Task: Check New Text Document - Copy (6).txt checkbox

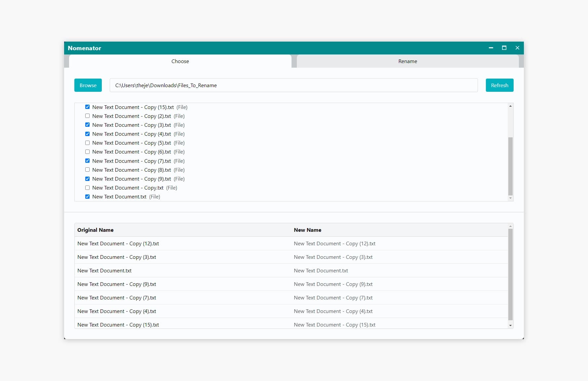Action: tap(87, 152)
